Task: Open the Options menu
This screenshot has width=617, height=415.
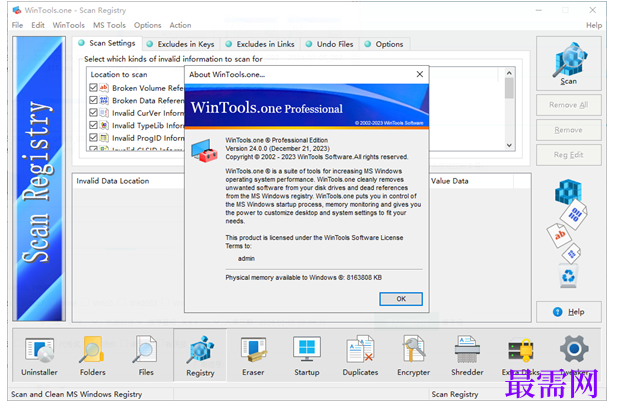Action: pyautogui.click(x=148, y=25)
